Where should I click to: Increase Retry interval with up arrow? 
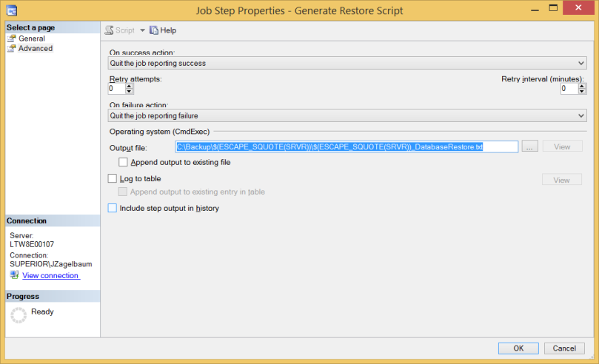[582, 87]
